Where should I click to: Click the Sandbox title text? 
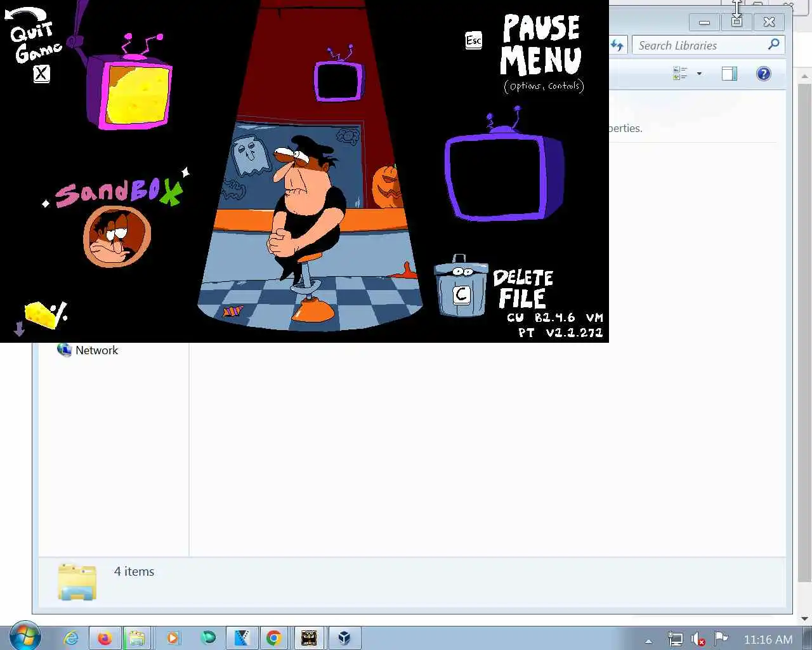point(119,191)
